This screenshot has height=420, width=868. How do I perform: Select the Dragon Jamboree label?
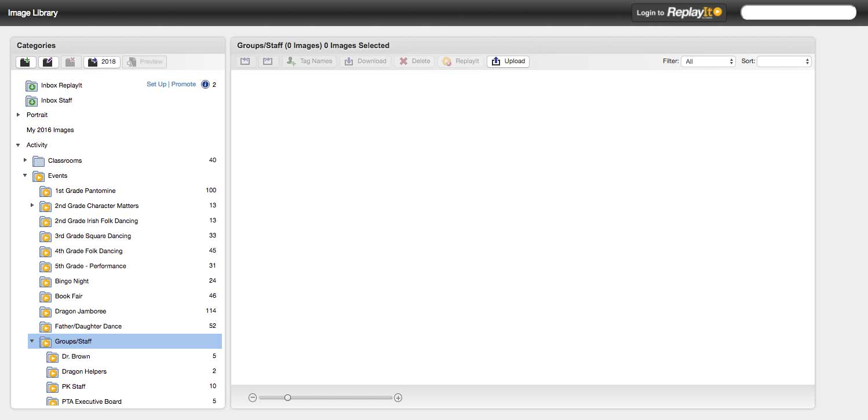pos(81,311)
